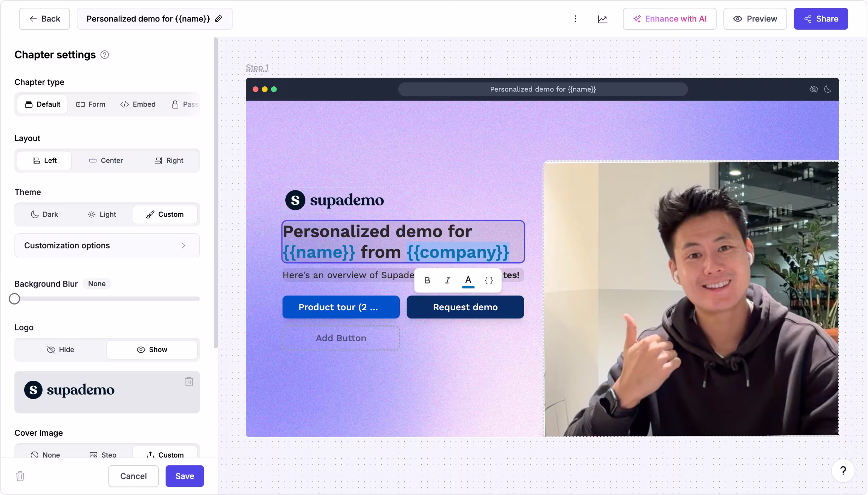Delete the uploaded supademo logo with the trash icon
This screenshot has width=868, height=495.
click(x=189, y=381)
